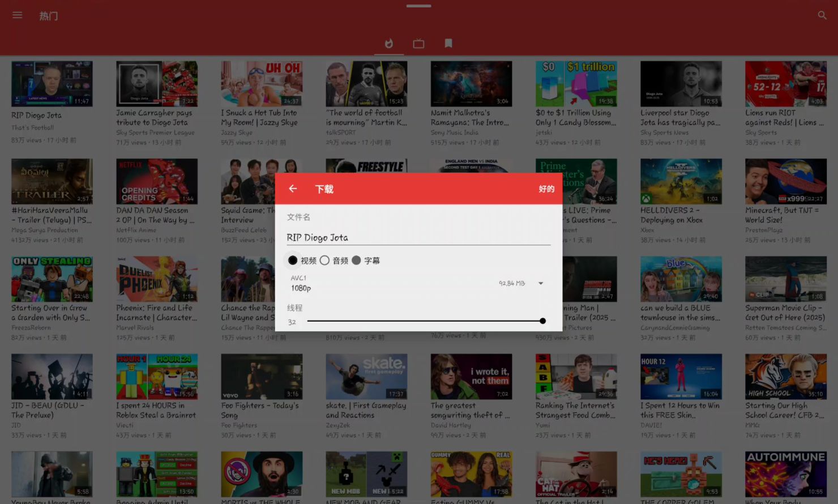The width and height of the screenshot is (838, 504).
Task: Open HELLDIVERS 2 Deploying on Xbox thumbnail
Action: pyautogui.click(x=681, y=181)
